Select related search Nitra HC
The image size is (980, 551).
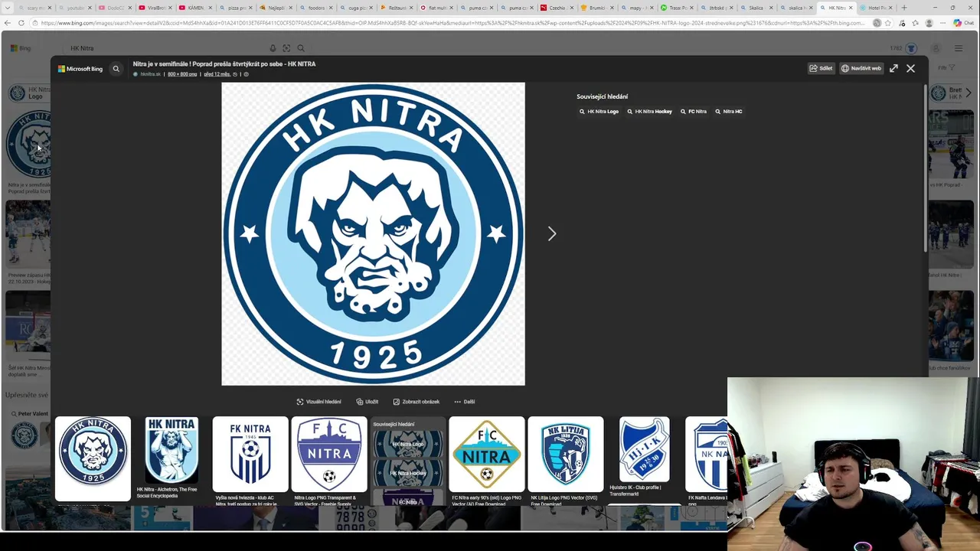(729, 112)
